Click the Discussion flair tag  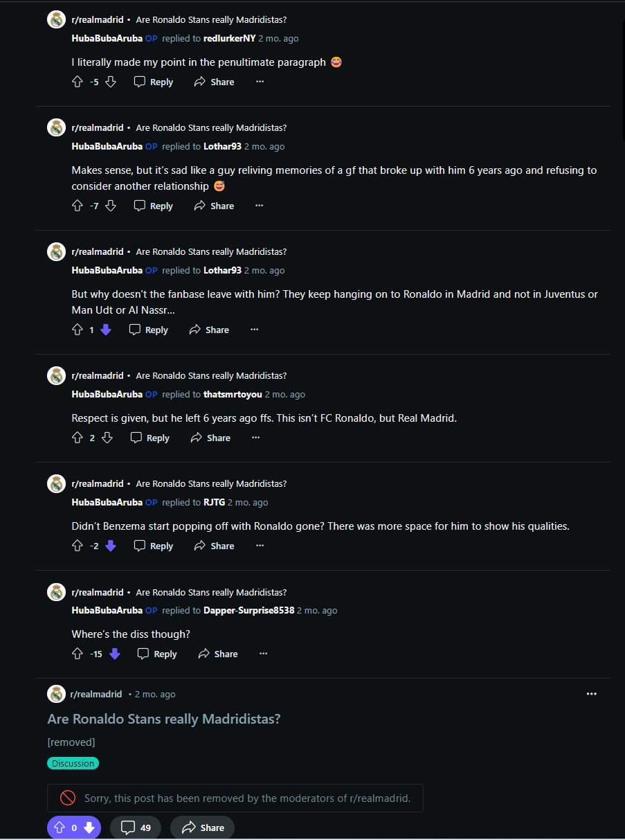73,763
